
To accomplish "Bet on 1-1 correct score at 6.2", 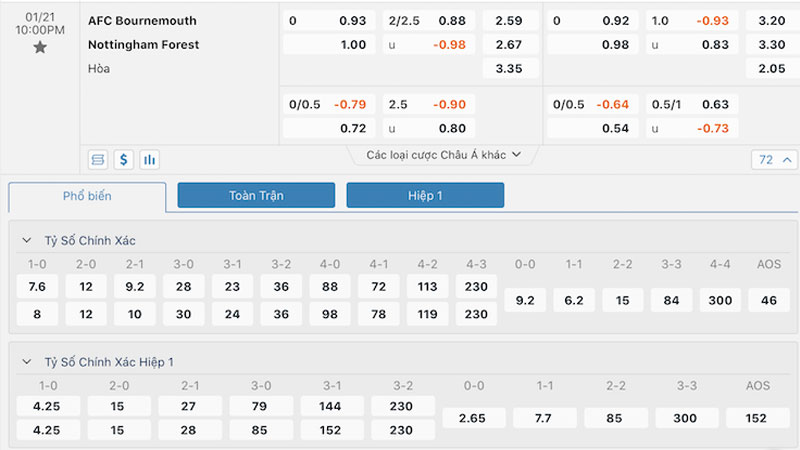I will pyautogui.click(x=574, y=300).
